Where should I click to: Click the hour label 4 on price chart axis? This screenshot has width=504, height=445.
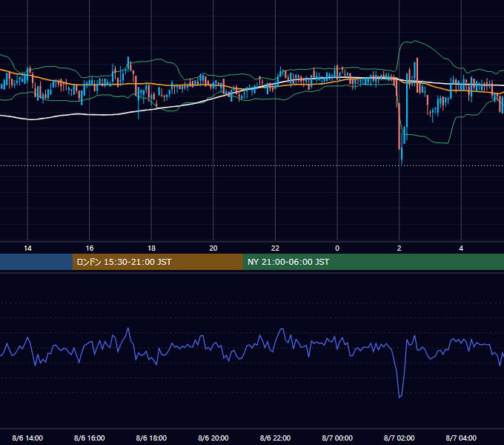(461, 248)
